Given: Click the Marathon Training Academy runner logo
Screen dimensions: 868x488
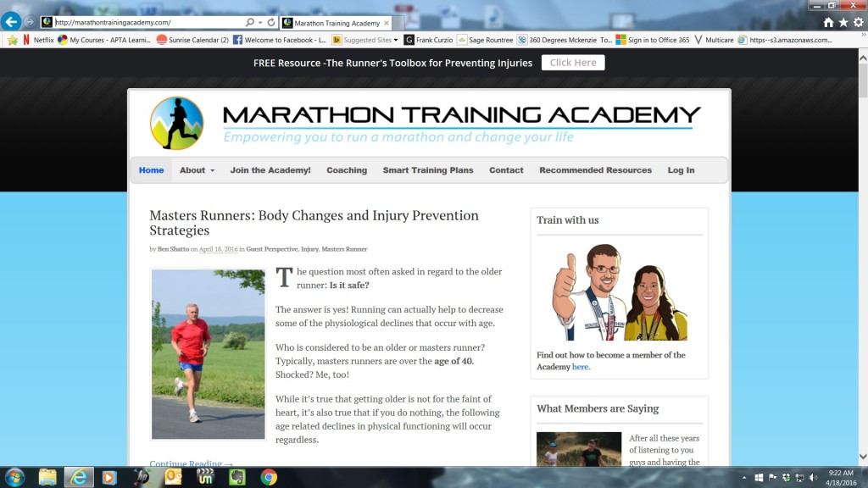Looking at the screenshot, I should (x=176, y=124).
